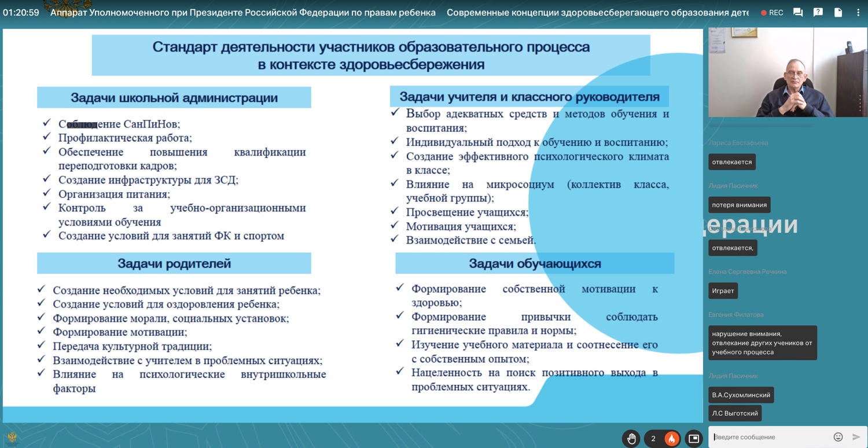Toggle picture-in-picture layout button
This screenshot has width=868, height=448.
[x=693, y=438]
